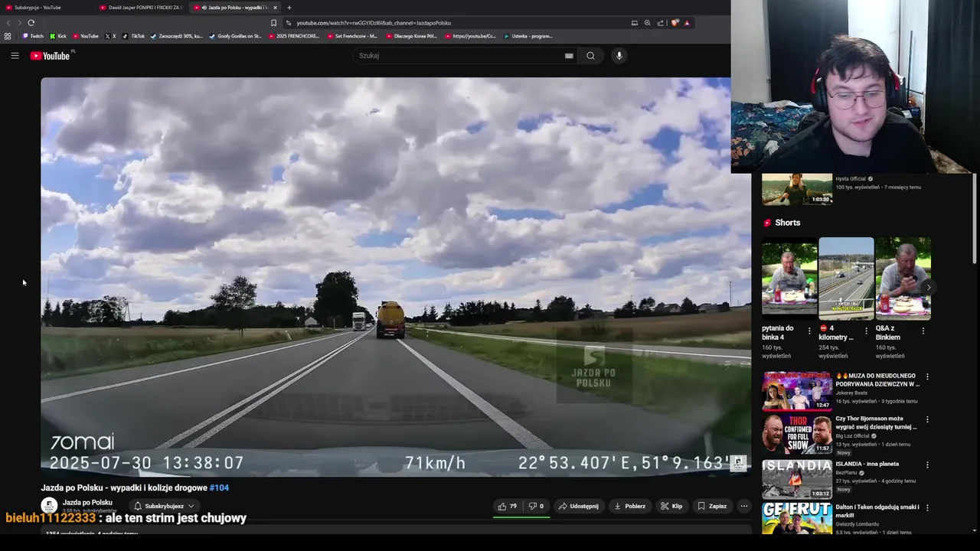Bookmark this page icon in address bar
This screenshot has height=551, width=980.
click(273, 23)
